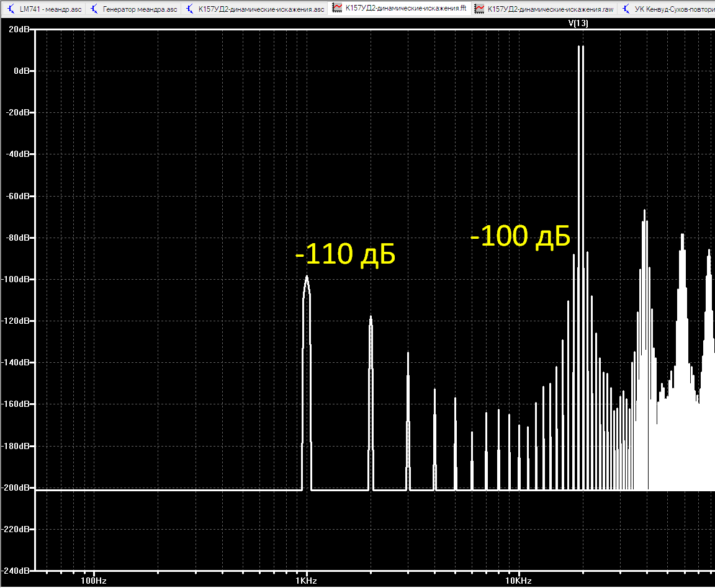Click the -120dB axis label
The width and height of the screenshot is (715, 588).
tap(16, 321)
